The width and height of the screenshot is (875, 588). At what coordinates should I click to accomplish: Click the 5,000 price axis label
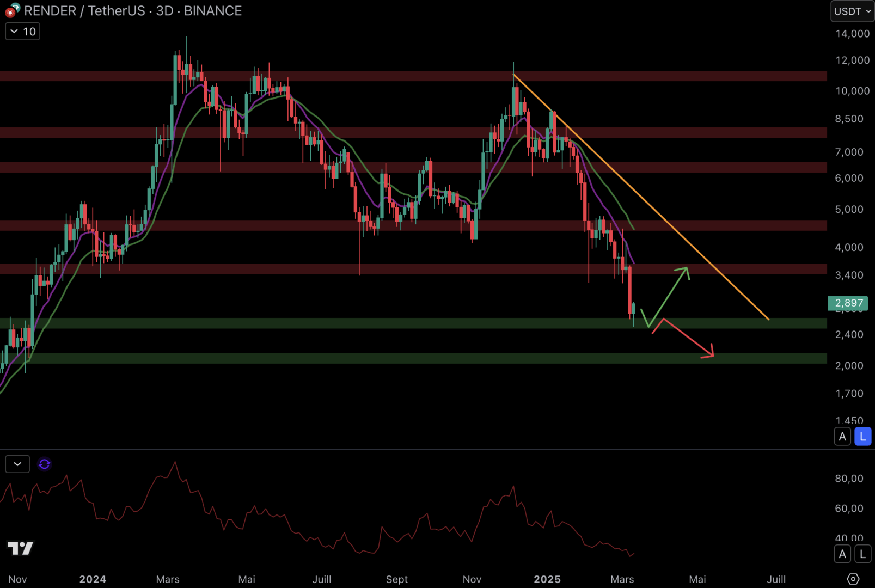click(x=849, y=209)
